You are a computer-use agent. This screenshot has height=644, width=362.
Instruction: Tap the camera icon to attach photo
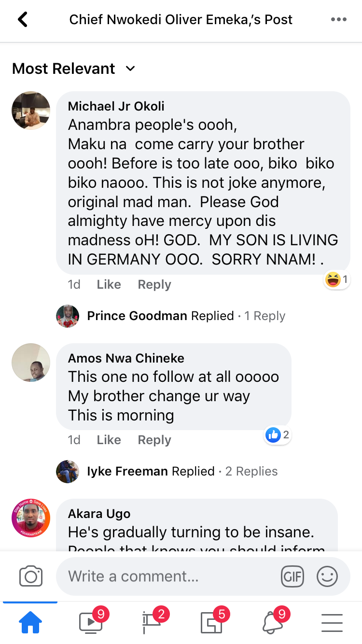coord(31,576)
